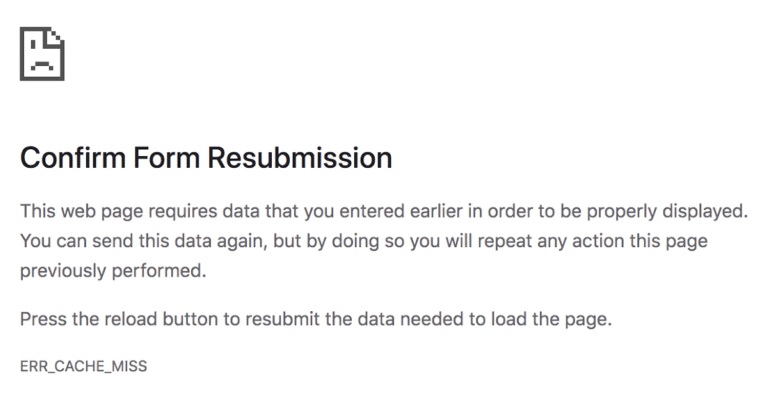This screenshot has height=400, width=770.
Task: Click the line starting You can send this data
Action: (364, 241)
